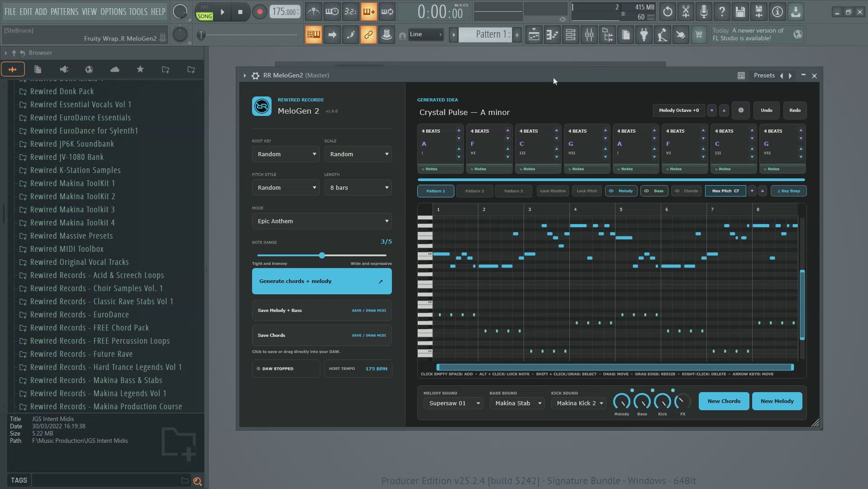Open the Mixer window
Viewport: 868px width, 489px height.
tap(589, 34)
